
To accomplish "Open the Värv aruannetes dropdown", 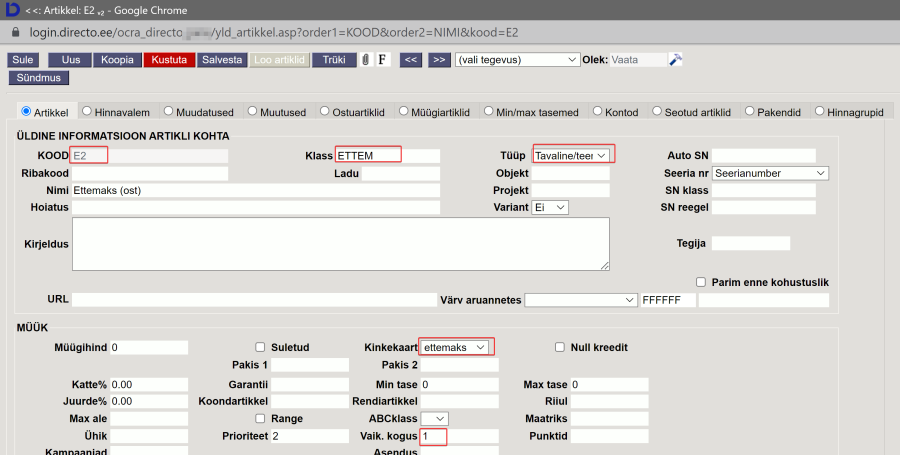I will [x=581, y=300].
